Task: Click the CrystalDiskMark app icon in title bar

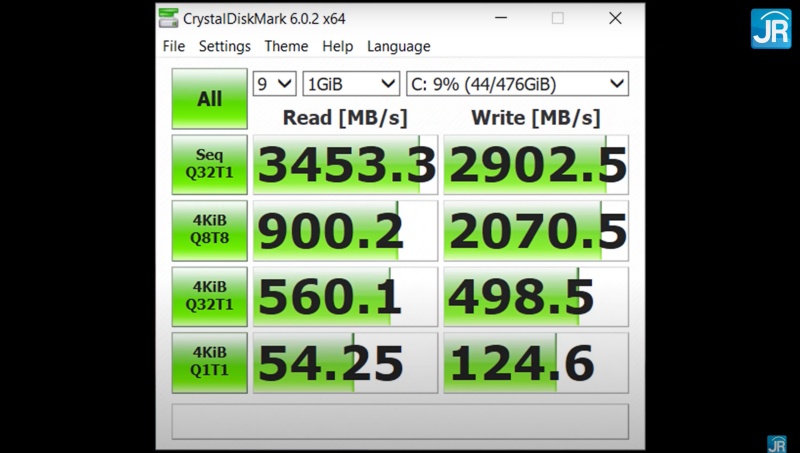Action: point(170,18)
